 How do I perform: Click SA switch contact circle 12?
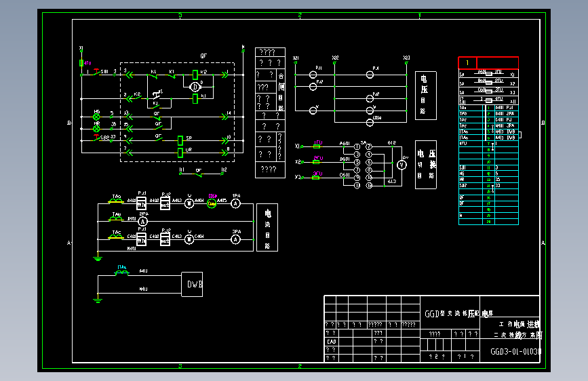click(369, 185)
